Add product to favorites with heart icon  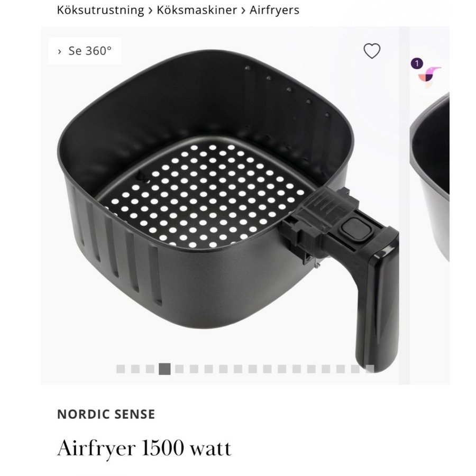372,51
